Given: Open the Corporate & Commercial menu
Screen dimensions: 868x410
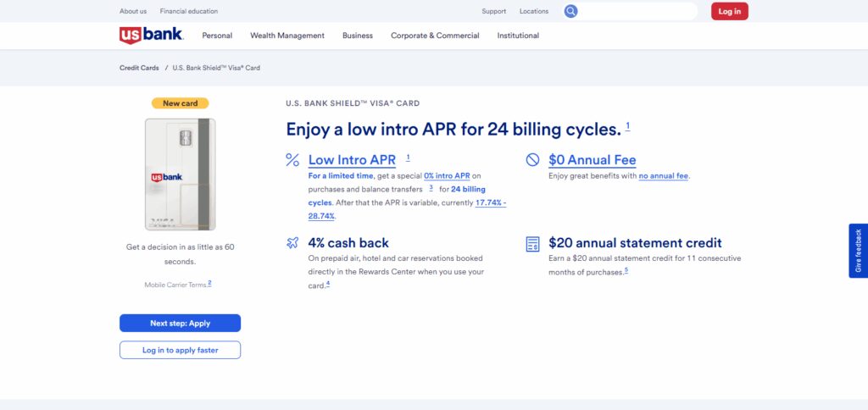Looking at the screenshot, I should [435, 36].
